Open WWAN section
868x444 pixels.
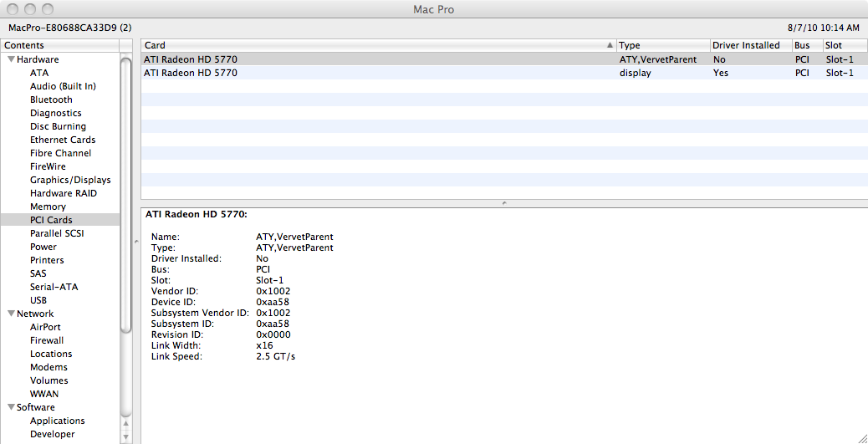44,394
